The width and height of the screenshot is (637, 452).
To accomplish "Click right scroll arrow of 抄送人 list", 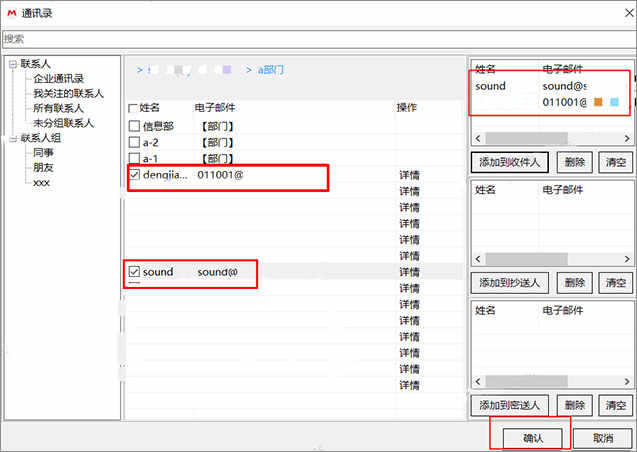I will point(627,259).
